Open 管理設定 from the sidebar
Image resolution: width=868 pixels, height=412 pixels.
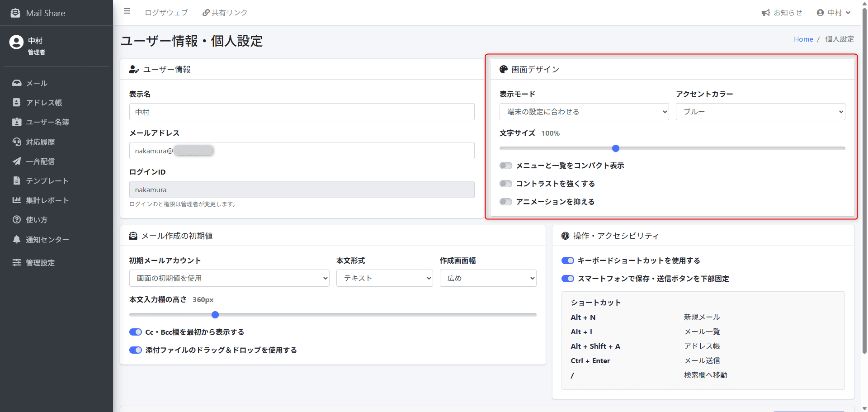[57, 263]
